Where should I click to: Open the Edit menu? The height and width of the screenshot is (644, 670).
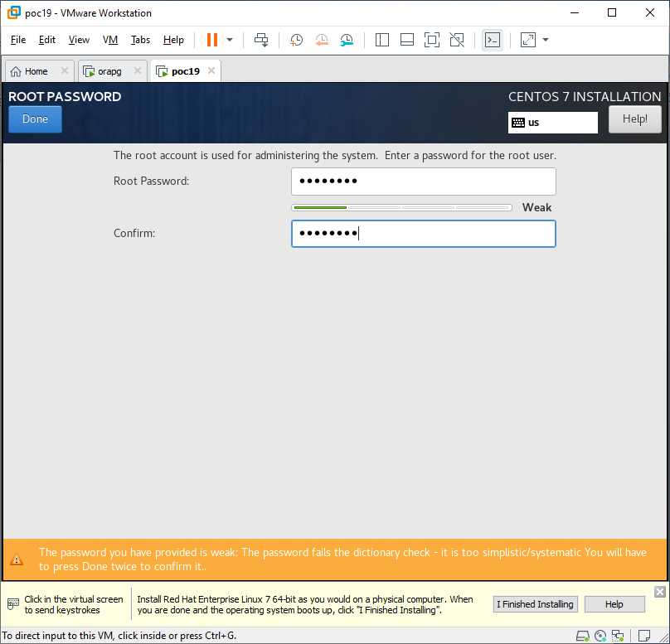47,40
